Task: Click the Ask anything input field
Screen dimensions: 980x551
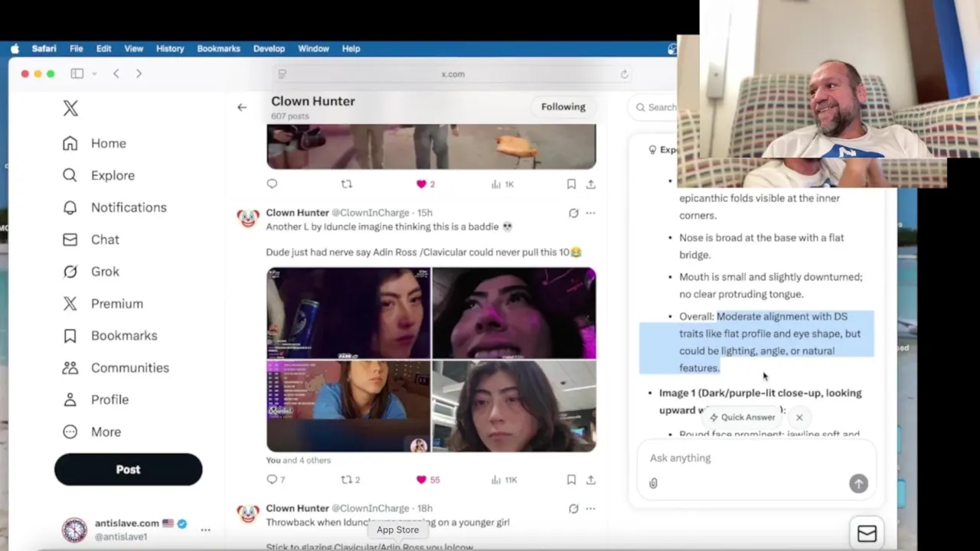Action: pos(756,458)
